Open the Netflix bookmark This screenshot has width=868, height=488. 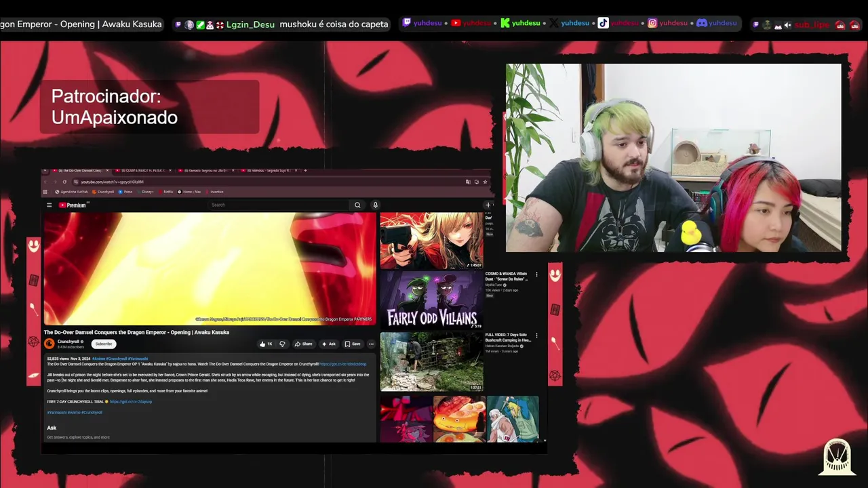[165, 192]
